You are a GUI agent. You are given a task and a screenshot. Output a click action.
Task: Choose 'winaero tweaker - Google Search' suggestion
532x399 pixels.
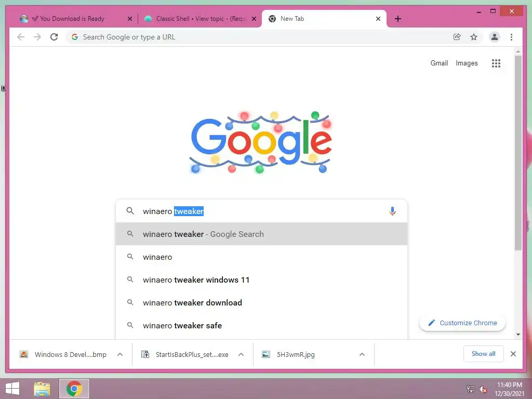point(261,234)
